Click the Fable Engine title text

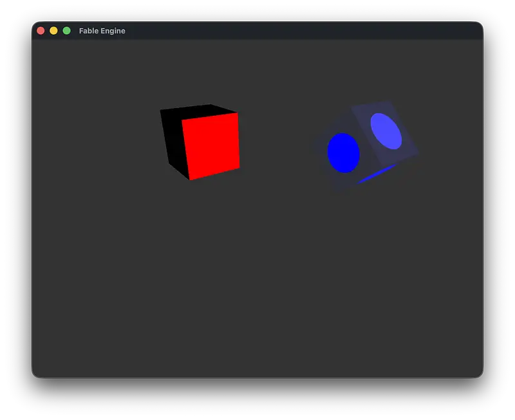click(x=102, y=31)
